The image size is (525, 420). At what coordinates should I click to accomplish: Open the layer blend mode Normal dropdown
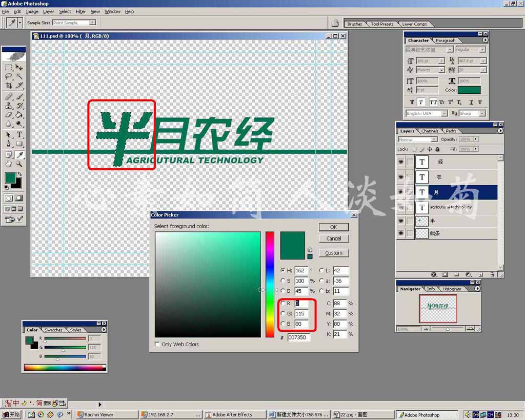(434, 139)
